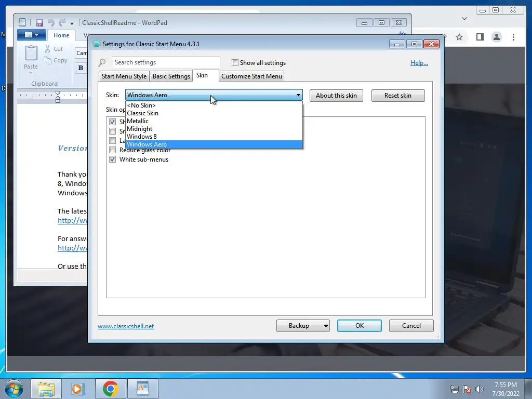Toggle the Chrome side panel icon
532x399 pixels.
[x=480, y=37]
